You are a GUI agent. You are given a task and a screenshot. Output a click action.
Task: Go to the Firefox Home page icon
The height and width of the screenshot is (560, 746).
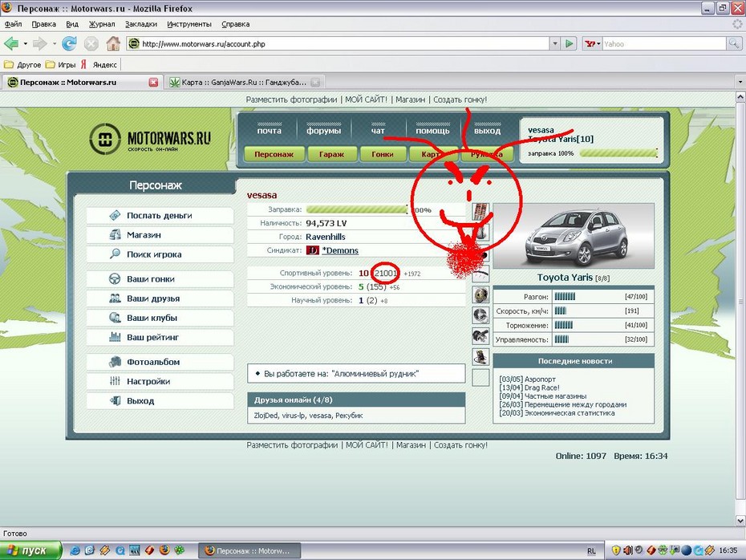pyautogui.click(x=113, y=44)
